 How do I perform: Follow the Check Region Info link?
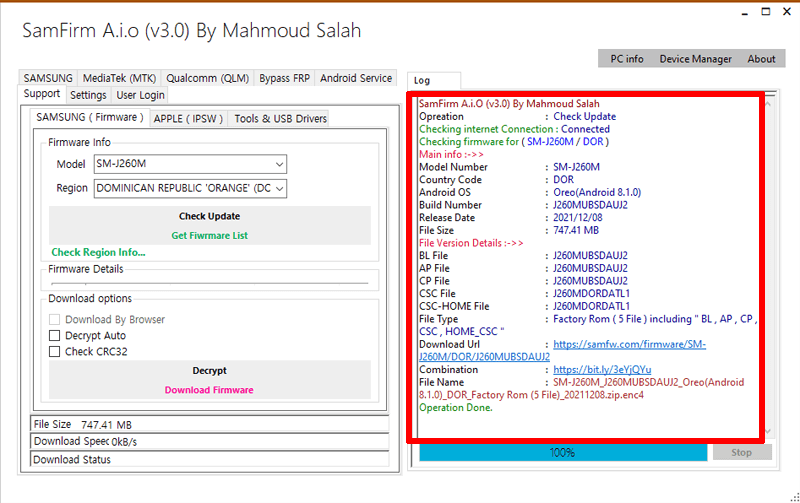98,252
